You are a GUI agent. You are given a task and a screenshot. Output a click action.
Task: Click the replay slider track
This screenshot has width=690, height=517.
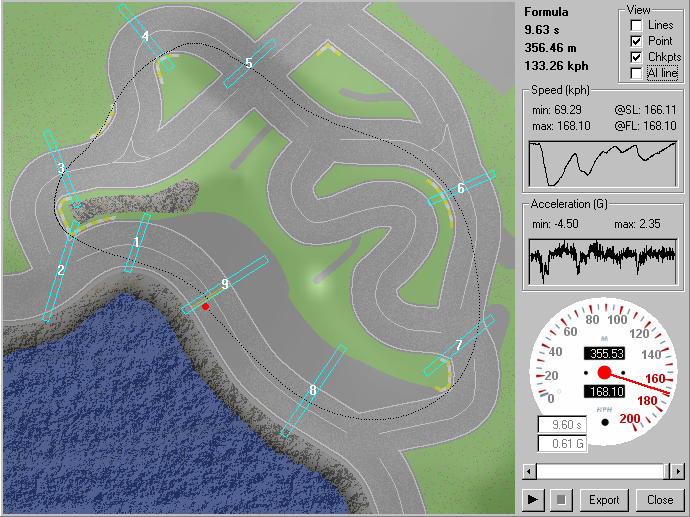click(x=600, y=472)
